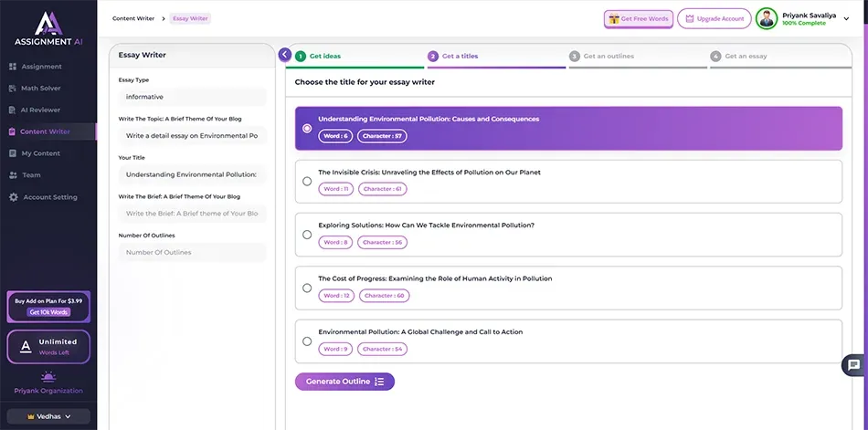
Task: Click the Assignment AI logo
Action: pyautogui.click(x=48, y=27)
